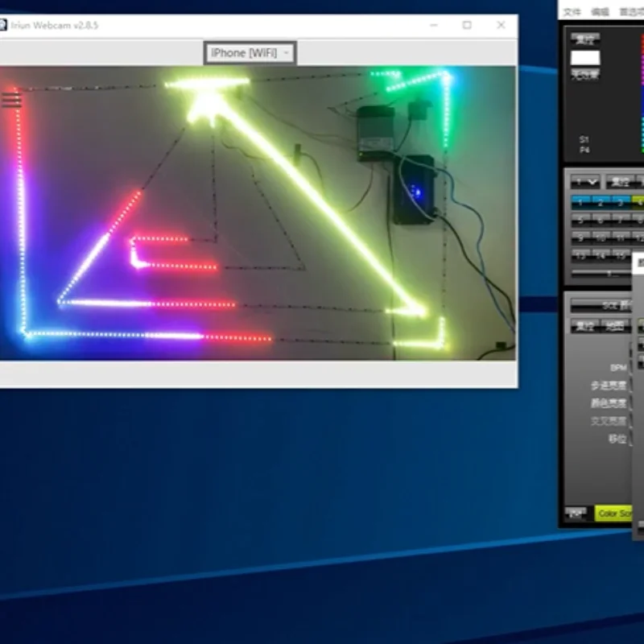Close the Iriun Webcam window

click(501, 25)
